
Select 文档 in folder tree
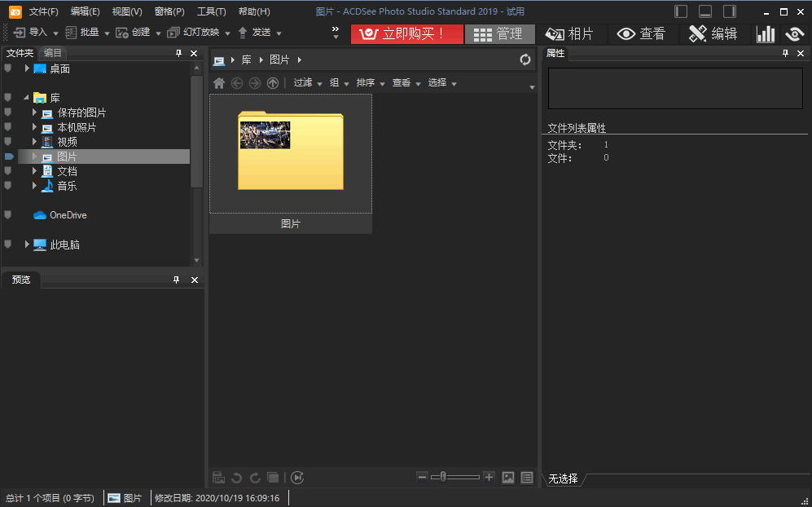67,171
